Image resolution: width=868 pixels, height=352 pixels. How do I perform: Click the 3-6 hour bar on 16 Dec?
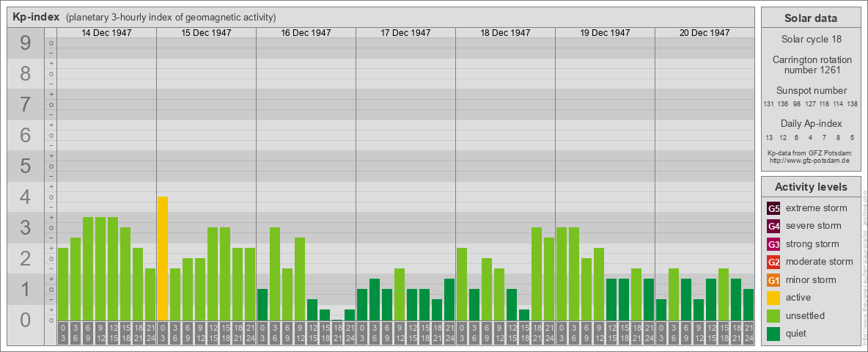[x=275, y=274]
